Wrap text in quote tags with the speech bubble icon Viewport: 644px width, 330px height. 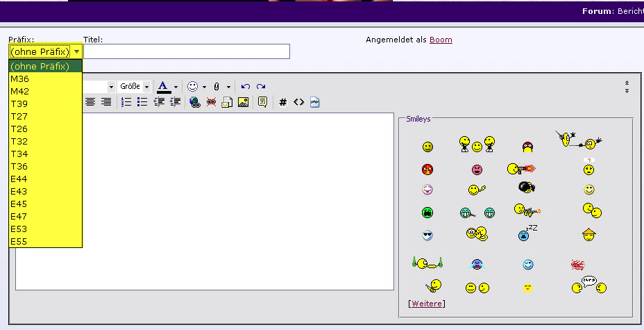(263, 102)
